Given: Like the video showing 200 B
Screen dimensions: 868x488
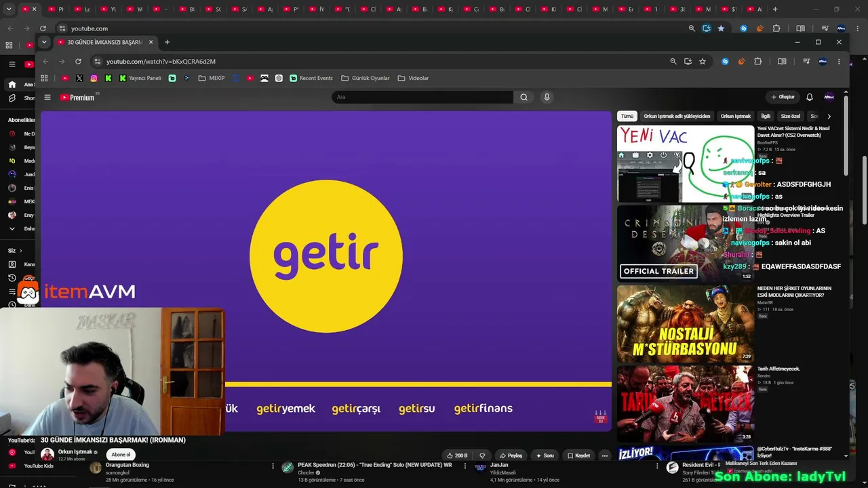Looking at the screenshot, I should [x=456, y=455].
